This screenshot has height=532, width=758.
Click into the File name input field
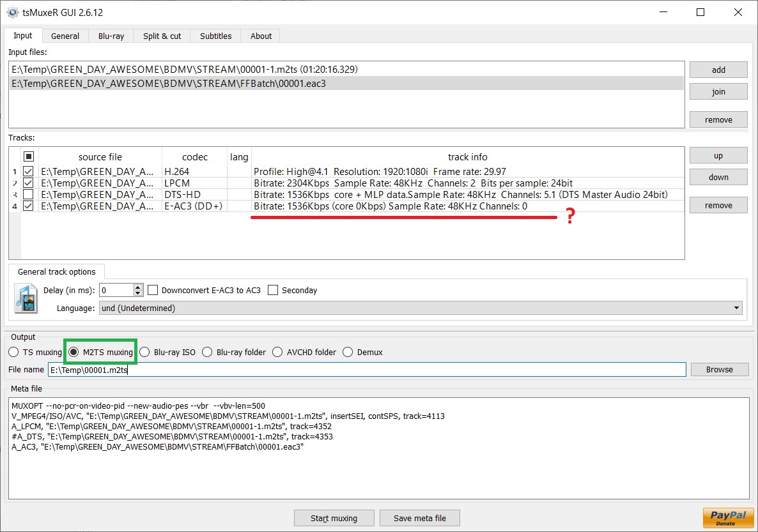[366, 370]
